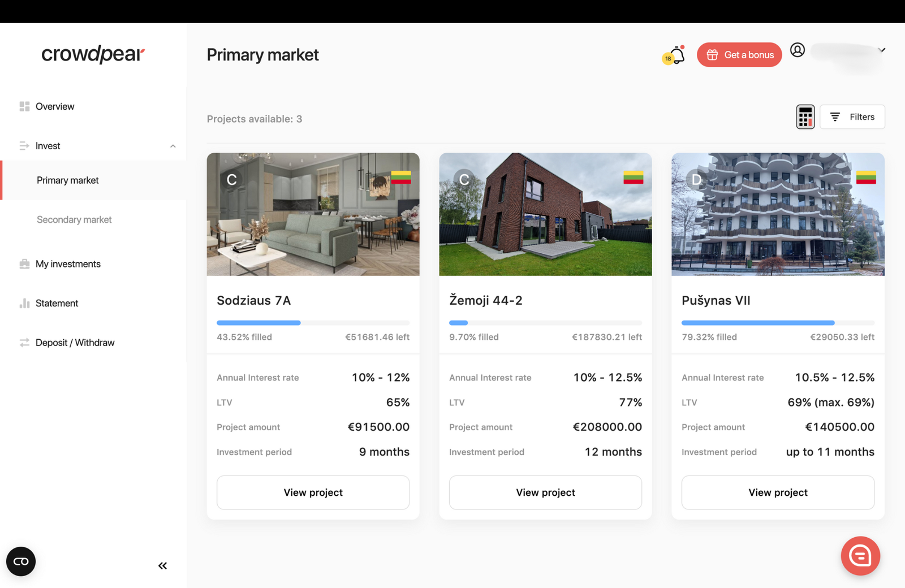
Task: Click the Lithuanian flag on Sodziaus 7A
Action: [x=401, y=178]
